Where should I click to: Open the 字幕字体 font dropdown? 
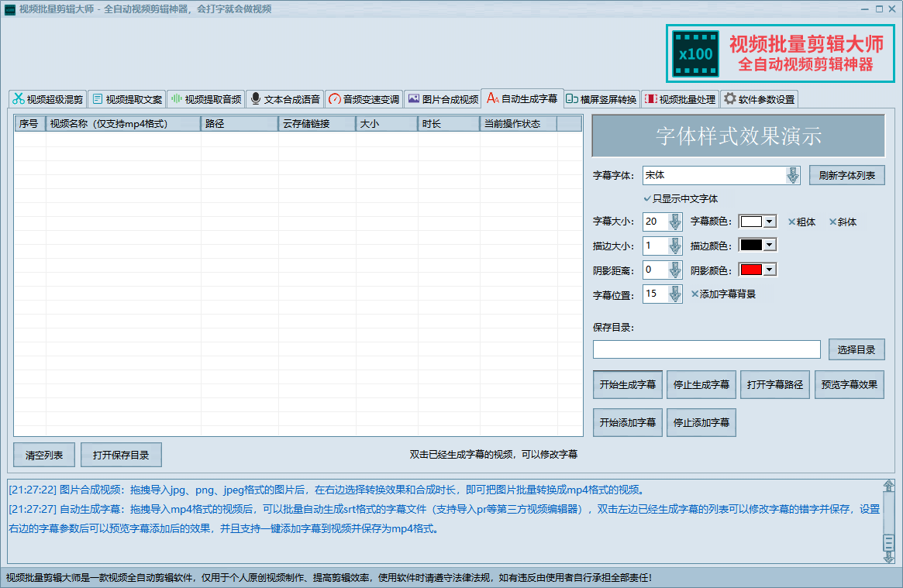click(x=792, y=176)
